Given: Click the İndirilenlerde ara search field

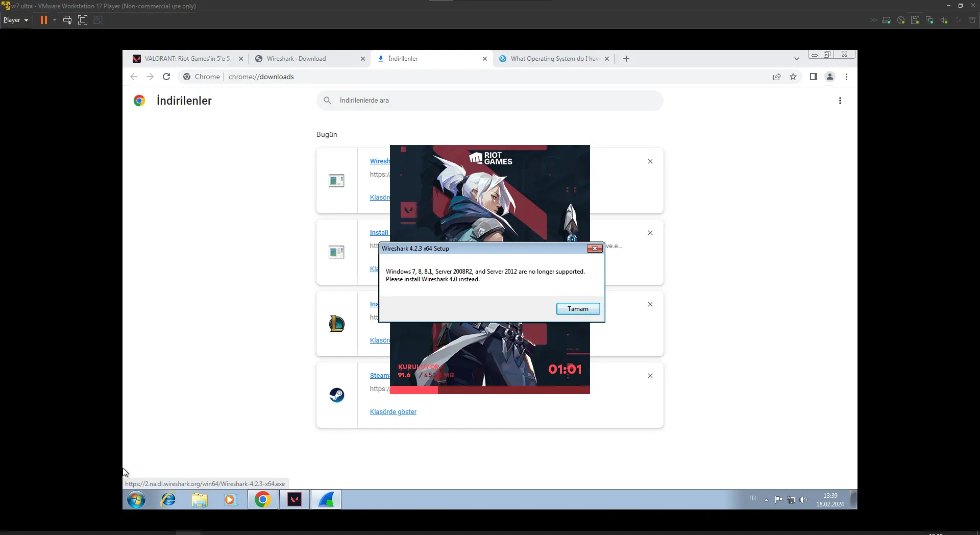Looking at the screenshot, I should [490, 101].
